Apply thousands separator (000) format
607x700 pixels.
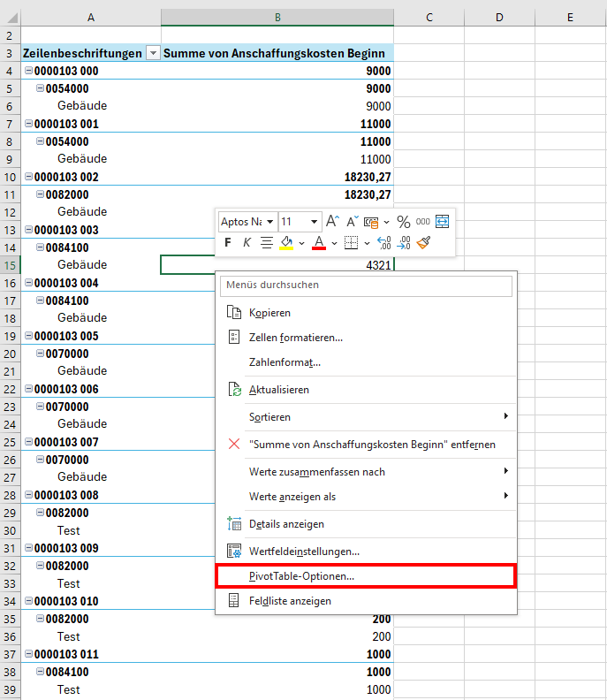(x=422, y=222)
